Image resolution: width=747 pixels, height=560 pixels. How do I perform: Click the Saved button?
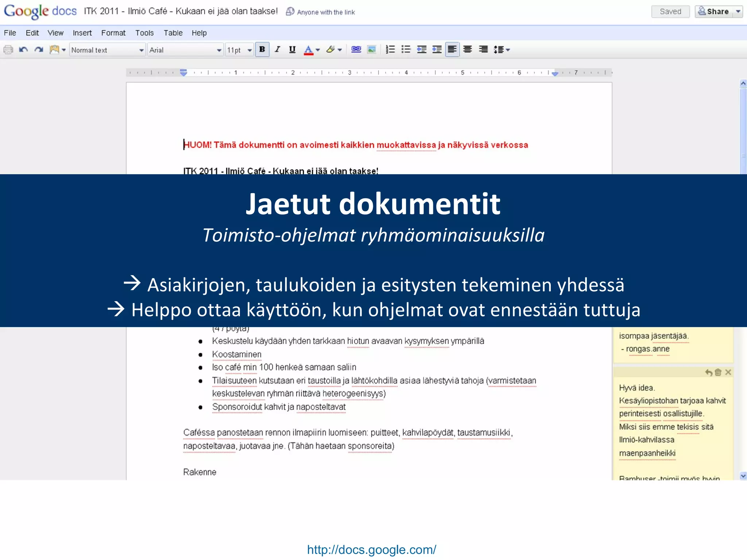670,12
